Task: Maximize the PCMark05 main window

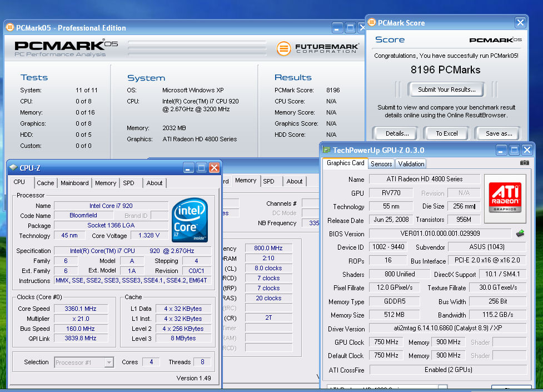Action: [x=350, y=28]
